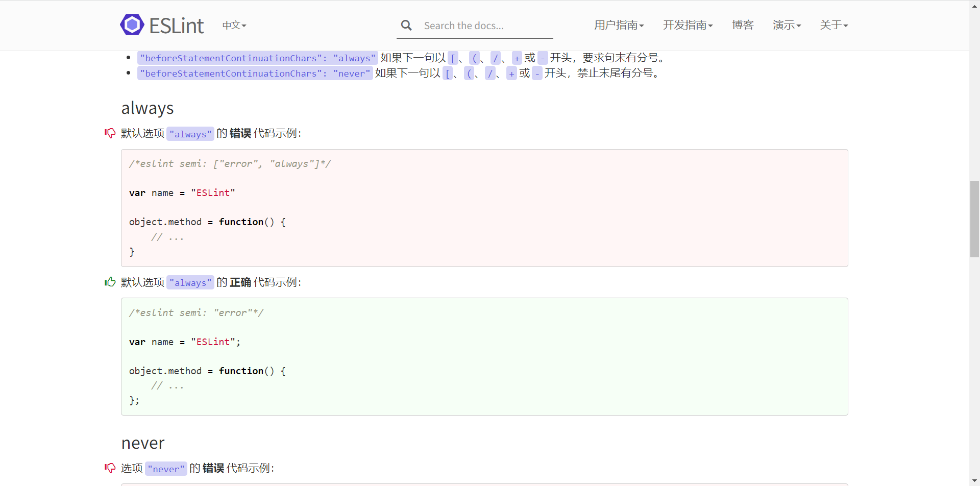The height and width of the screenshot is (486, 980).
Task: Click the page vertical scrollbar thumb
Action: (x=975, y=219)
